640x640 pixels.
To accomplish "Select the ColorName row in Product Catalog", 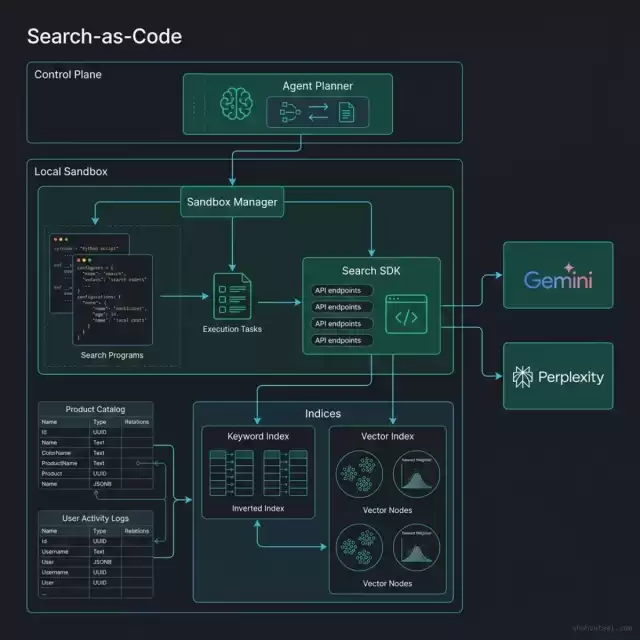I will pyautogui.click(x=96, y=453).
